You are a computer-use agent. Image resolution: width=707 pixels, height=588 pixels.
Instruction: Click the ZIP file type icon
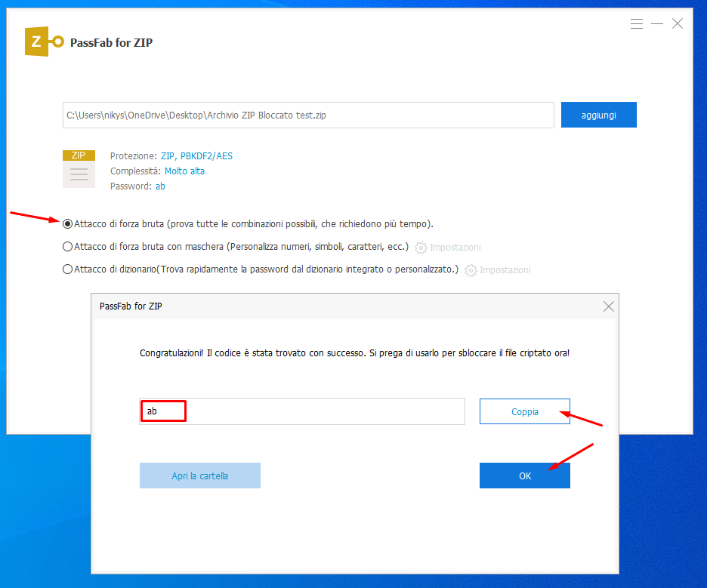pos(79,168)
